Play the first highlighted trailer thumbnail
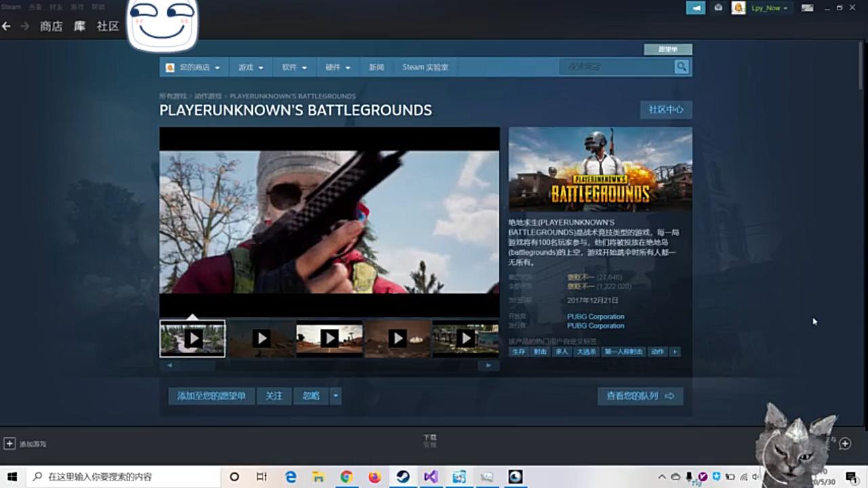868x488 pixels. [193, 338]
